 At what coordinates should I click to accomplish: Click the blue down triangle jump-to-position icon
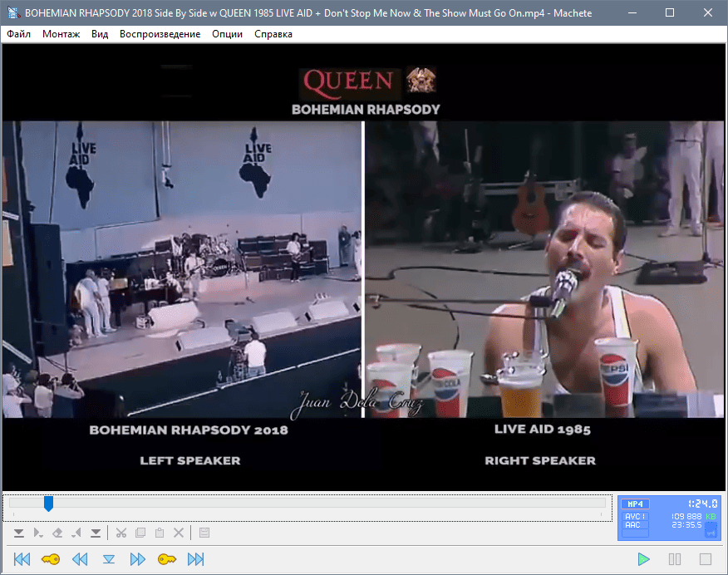click(x=109, y=559)
